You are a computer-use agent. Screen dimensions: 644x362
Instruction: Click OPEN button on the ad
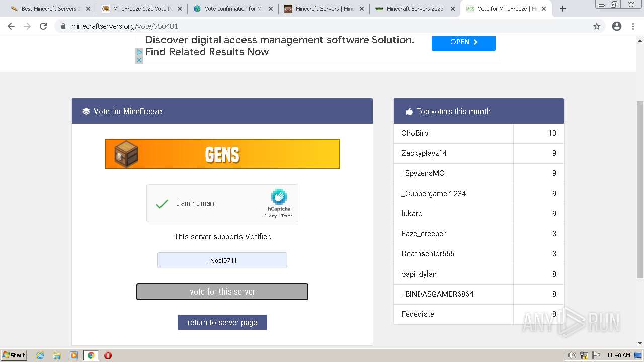pyautogui.click(x=463, y=42)
